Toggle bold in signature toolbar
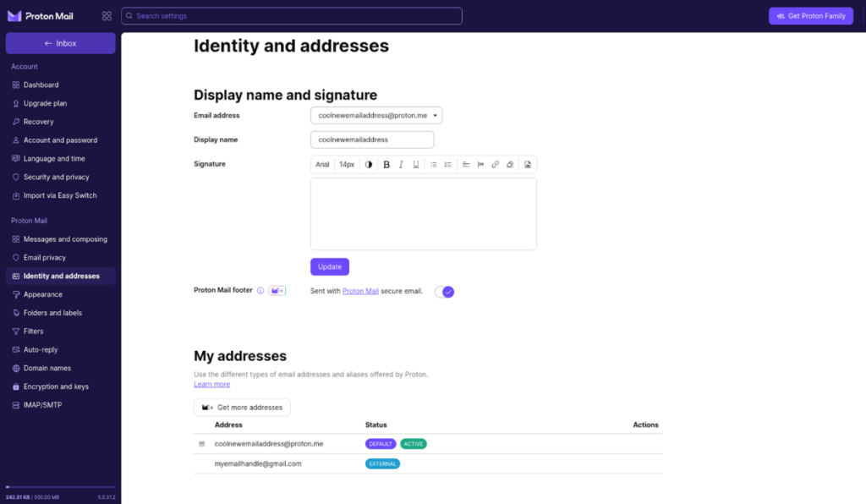Image resolution: width=866 pixels, height=504 pixels. click(x=386, y=165)
